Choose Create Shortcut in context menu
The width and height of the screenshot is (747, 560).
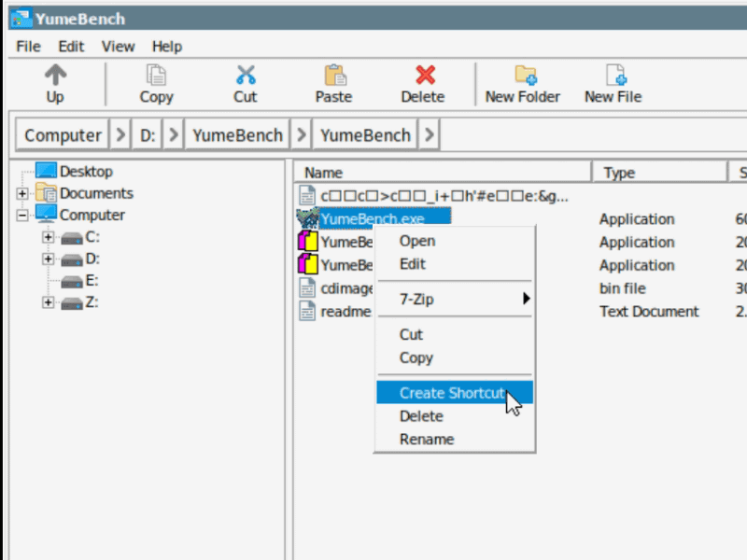tap(455, 393)
